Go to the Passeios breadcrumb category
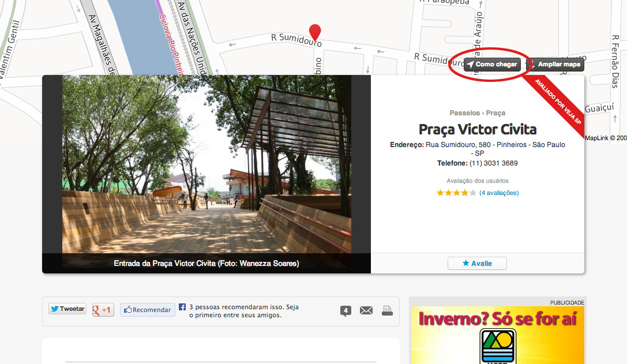627x364 pixels. [464, 113]
